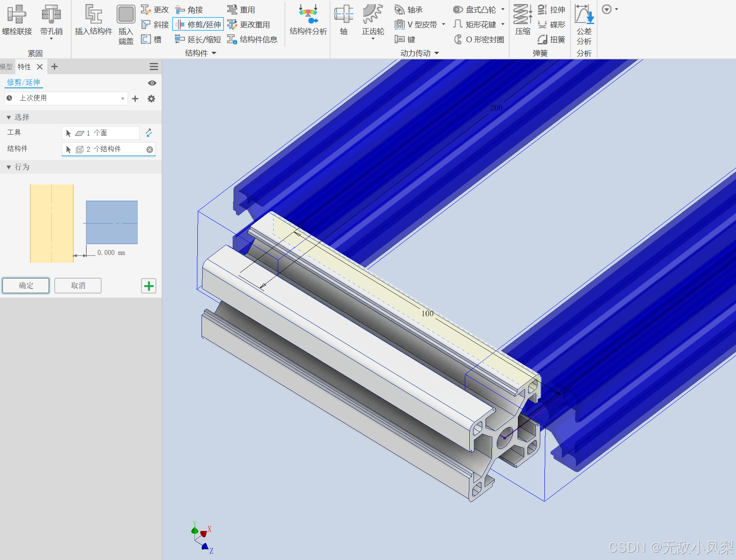Image resolution: width=736 pixels, height=560 pixels.
Task: Add a new panel tab
Action: (54, 67)
